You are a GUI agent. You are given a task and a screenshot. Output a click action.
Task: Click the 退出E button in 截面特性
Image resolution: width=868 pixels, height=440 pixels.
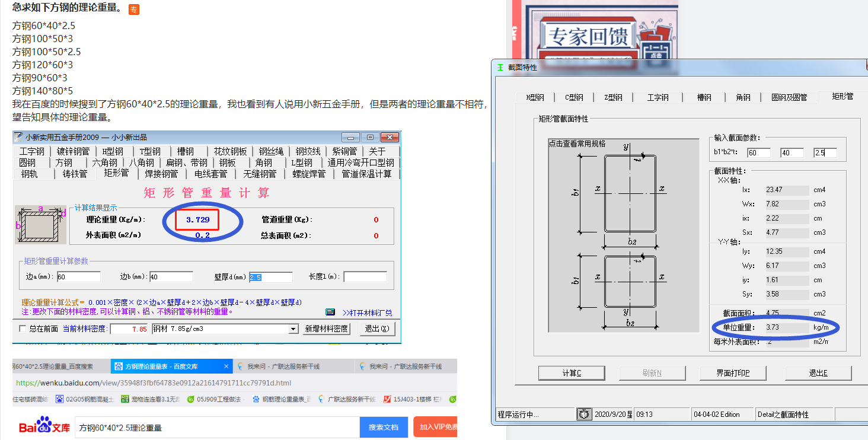818,373
